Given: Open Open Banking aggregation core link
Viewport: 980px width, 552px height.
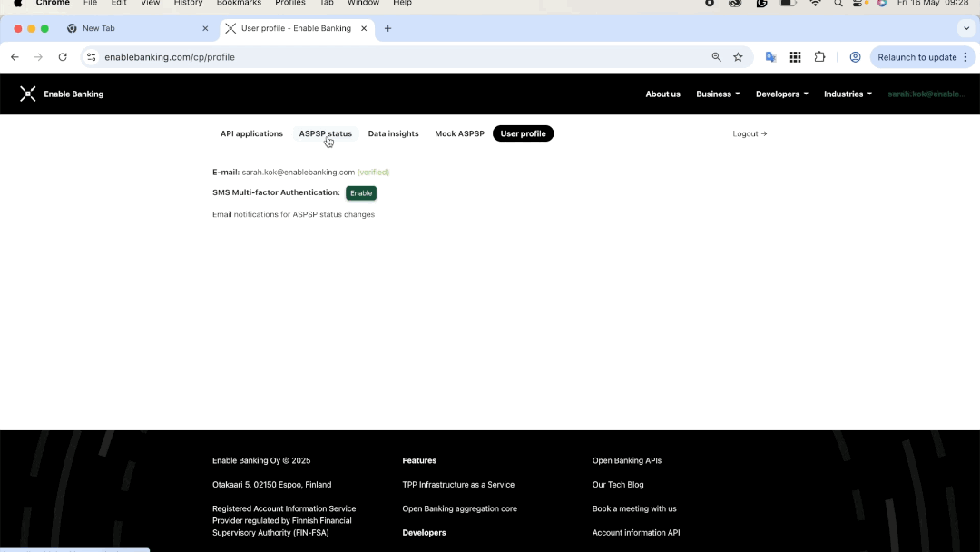Looking at the screenshot, I should [459, 508].
